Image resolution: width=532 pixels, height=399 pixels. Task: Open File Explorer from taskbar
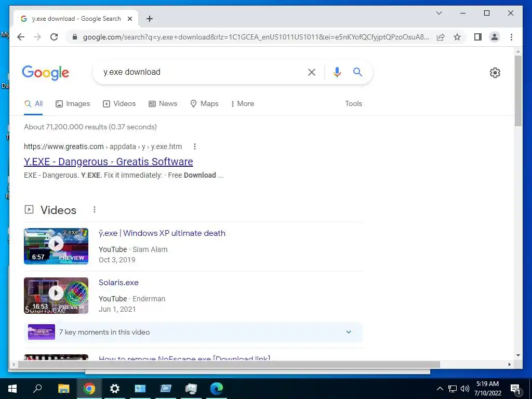click(63, 389)
